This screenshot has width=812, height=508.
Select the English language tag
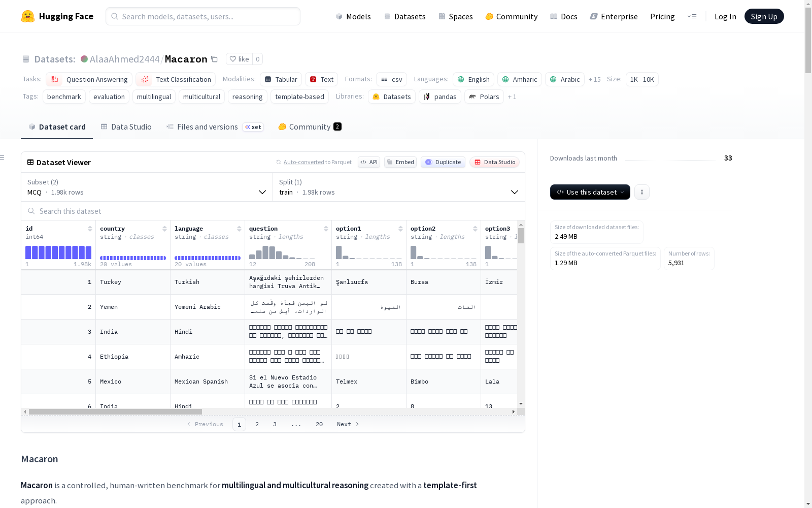(x=473, y=79)
